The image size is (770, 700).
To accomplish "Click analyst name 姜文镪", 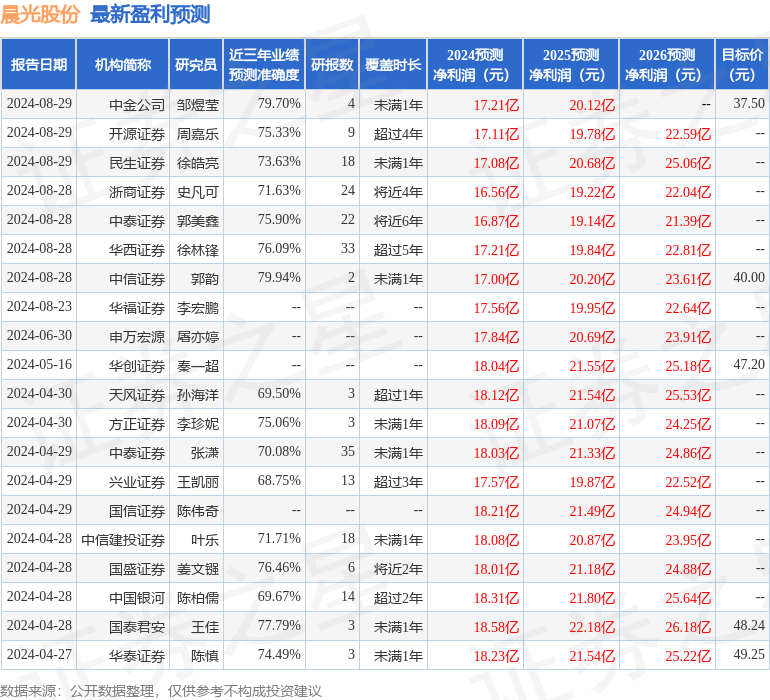I will [x=197, y=568].
